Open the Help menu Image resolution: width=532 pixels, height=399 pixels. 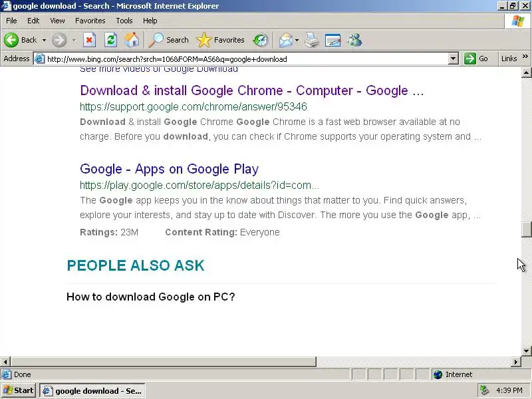tap(150, 21)
